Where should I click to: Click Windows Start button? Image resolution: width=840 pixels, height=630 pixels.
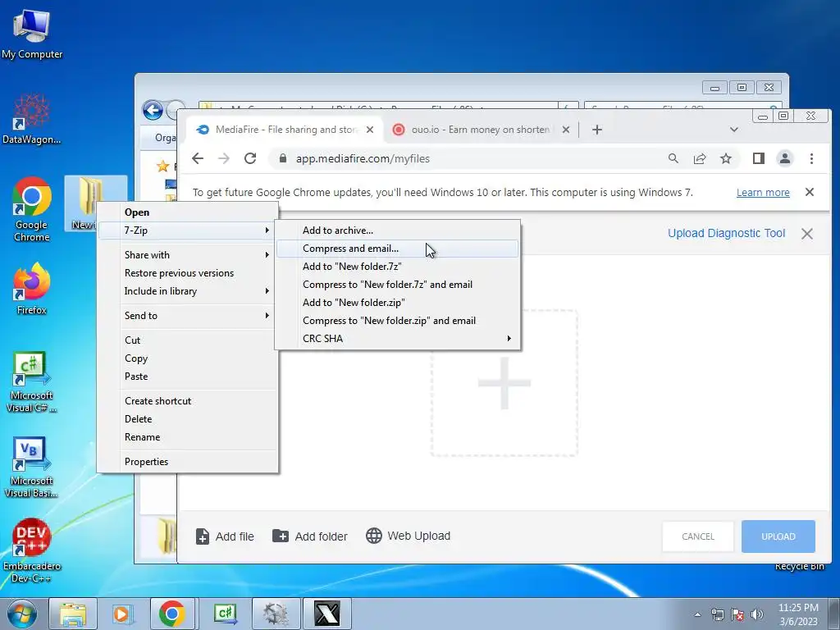(x=21, y=614)
